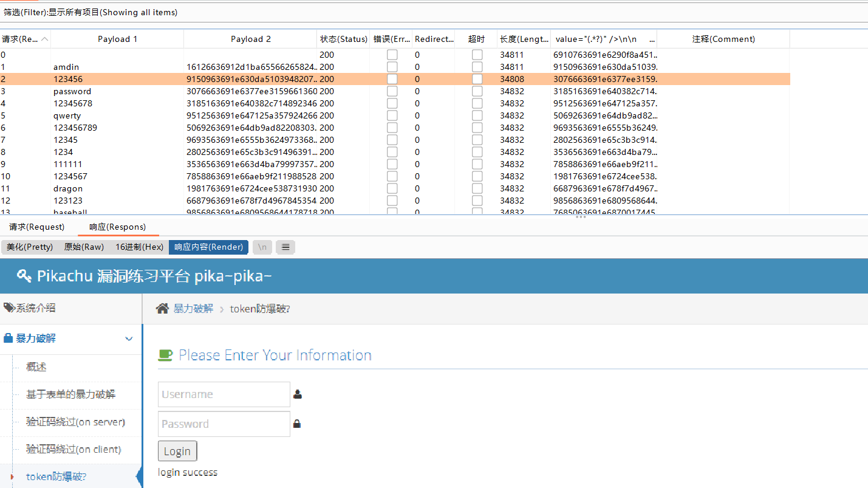Screen dimensions: 868x488
Task: Sort by Redirect column header
Action: point(434,39)
